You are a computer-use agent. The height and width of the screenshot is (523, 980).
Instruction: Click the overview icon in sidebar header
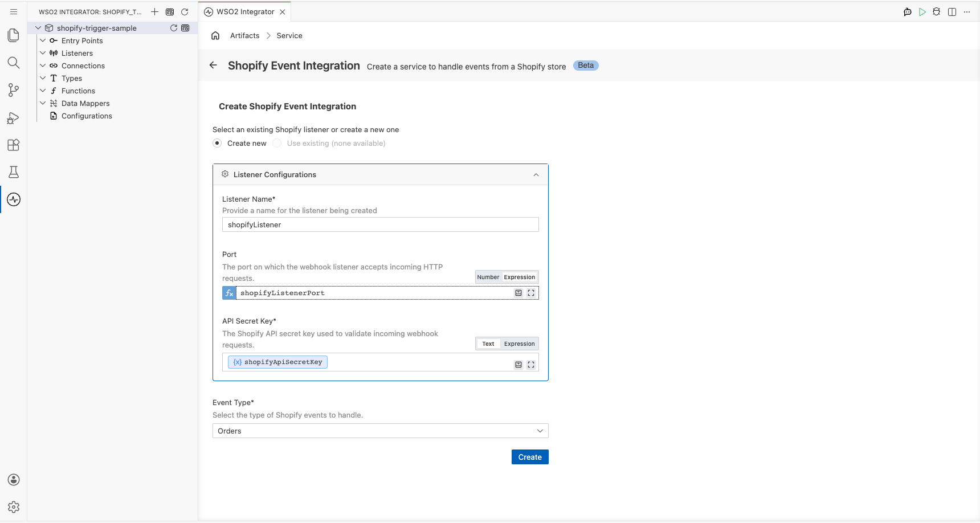pos(170,11)
